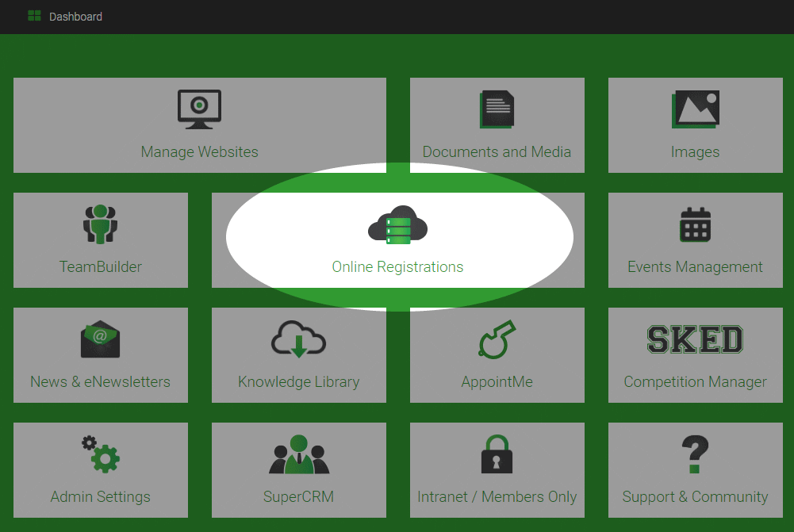The width and height of the screenshot is (794, 532).
Task: Click the News & eNewsletters envelope icon
Action: [x=100, y=339]
